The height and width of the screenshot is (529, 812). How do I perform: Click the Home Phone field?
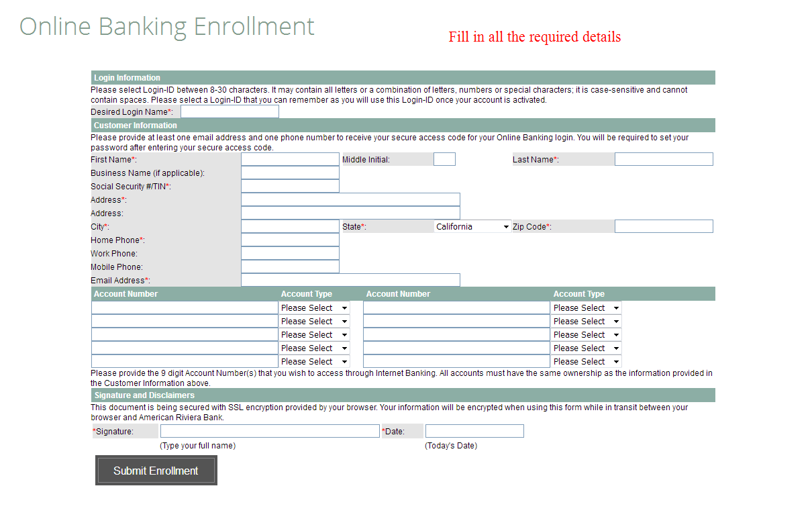coord(290,240)
